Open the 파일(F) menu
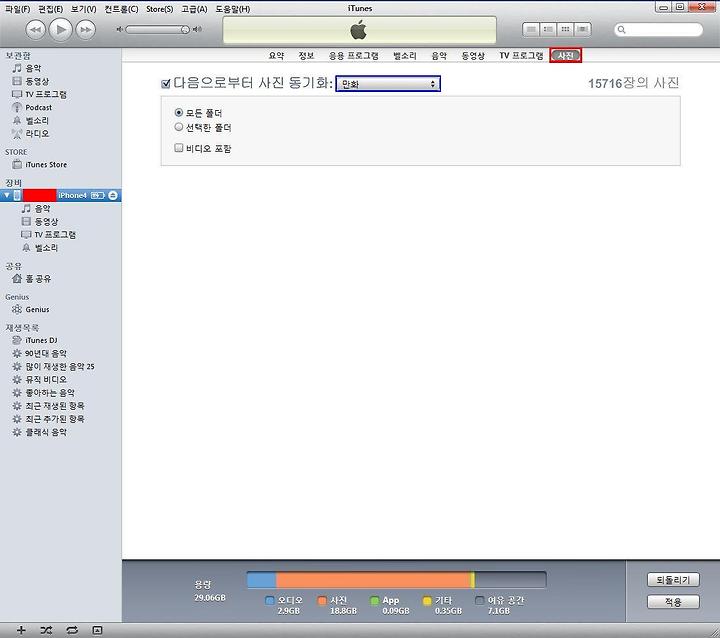 [x=17, y=9]
